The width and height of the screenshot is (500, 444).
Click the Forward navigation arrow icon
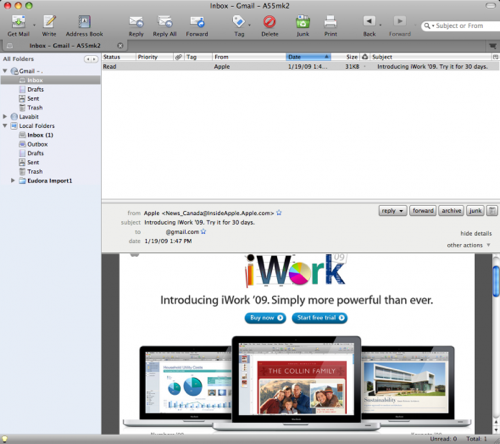(x=400, y=21)
